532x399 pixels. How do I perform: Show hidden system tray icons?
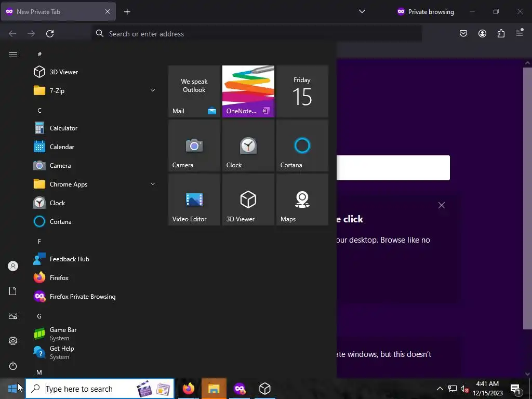(x=440, y=389)
